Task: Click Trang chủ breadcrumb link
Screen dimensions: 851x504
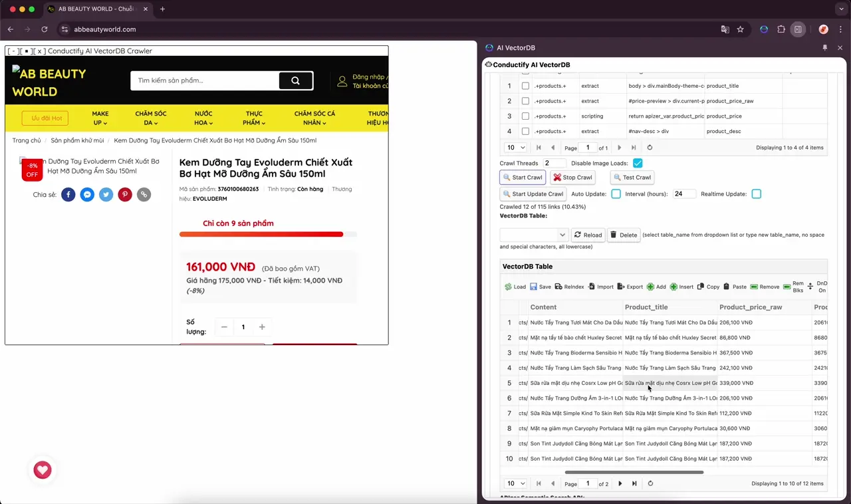Action: coord(27,140)
